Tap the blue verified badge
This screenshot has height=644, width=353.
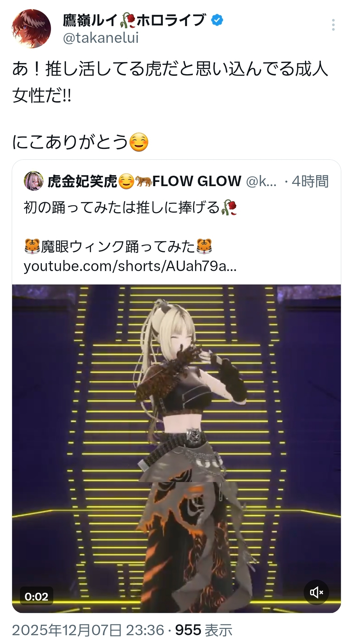coord(217,20)
